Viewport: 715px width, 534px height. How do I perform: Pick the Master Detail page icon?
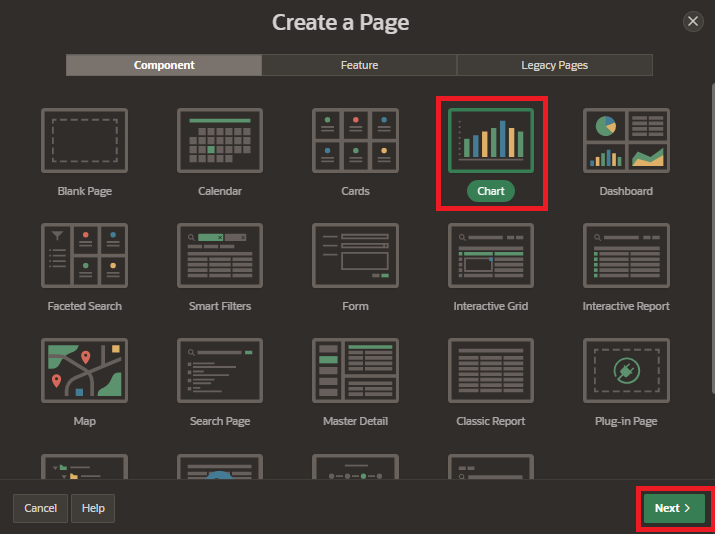point(355,371)
